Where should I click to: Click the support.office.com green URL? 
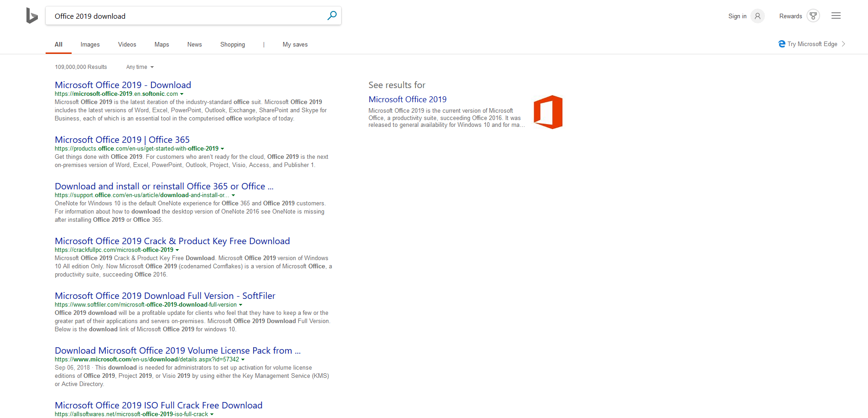[142, 195]
